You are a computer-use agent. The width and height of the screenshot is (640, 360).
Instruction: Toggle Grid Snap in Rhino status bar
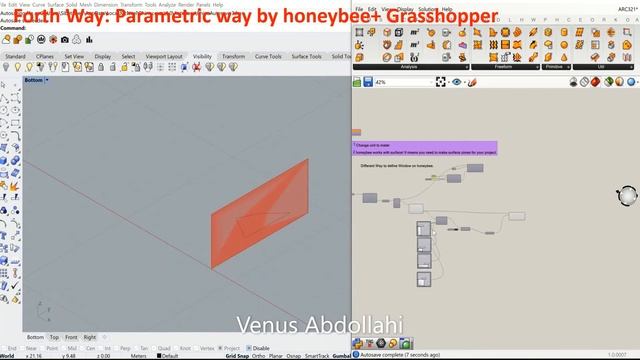[237, 356]
